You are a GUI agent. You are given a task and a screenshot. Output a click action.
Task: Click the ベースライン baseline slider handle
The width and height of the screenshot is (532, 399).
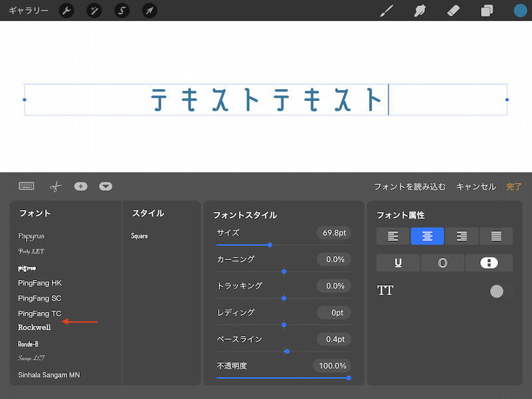tap(287, 352)
